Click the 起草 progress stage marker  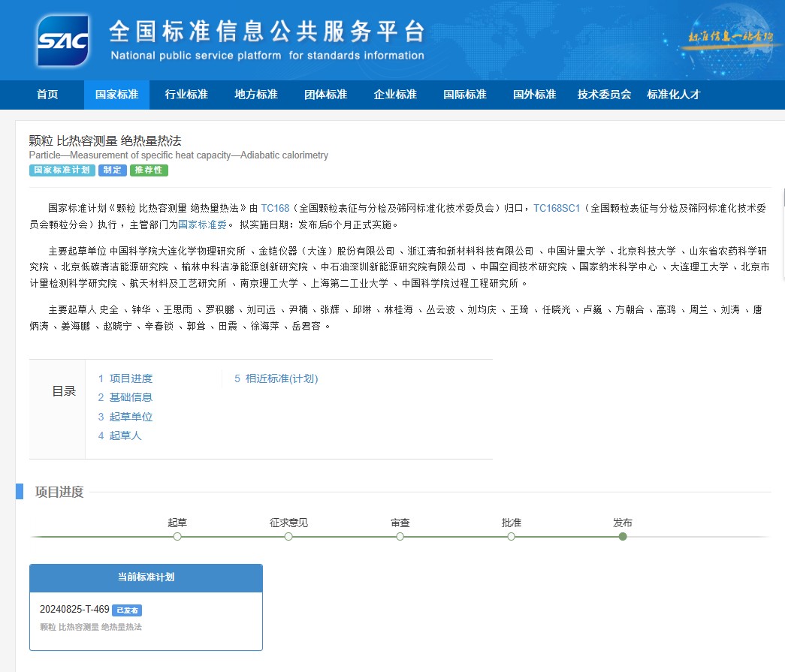[177, 536]
